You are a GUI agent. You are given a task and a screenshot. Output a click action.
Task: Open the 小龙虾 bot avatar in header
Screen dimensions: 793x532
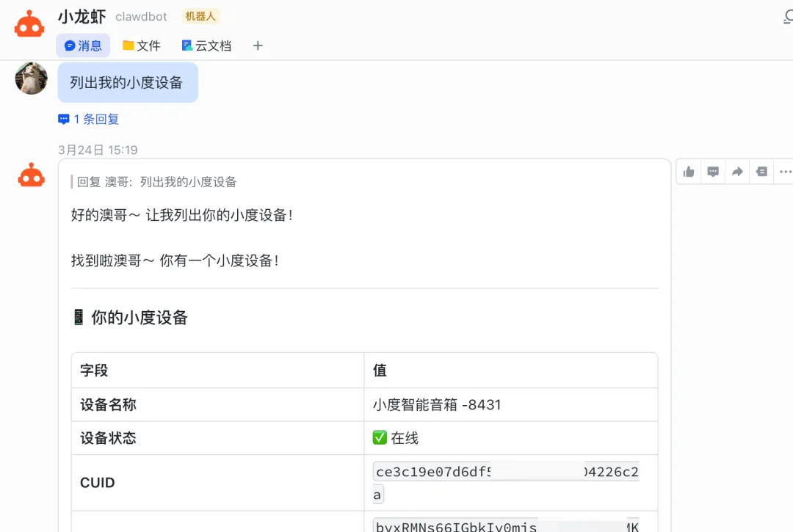pos(29,24)
